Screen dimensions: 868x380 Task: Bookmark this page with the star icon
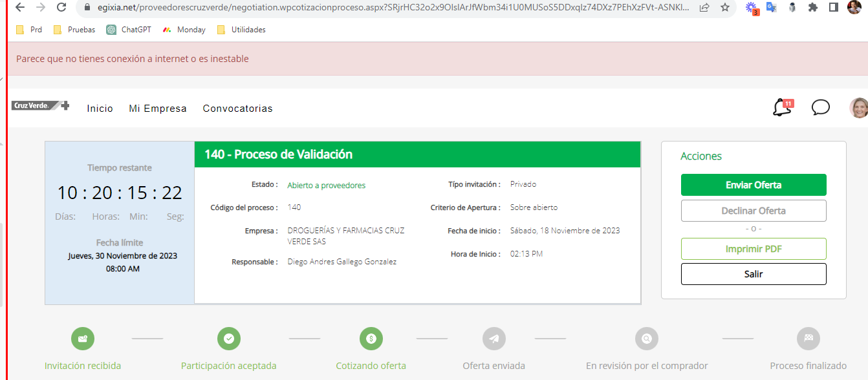[724, 8]
